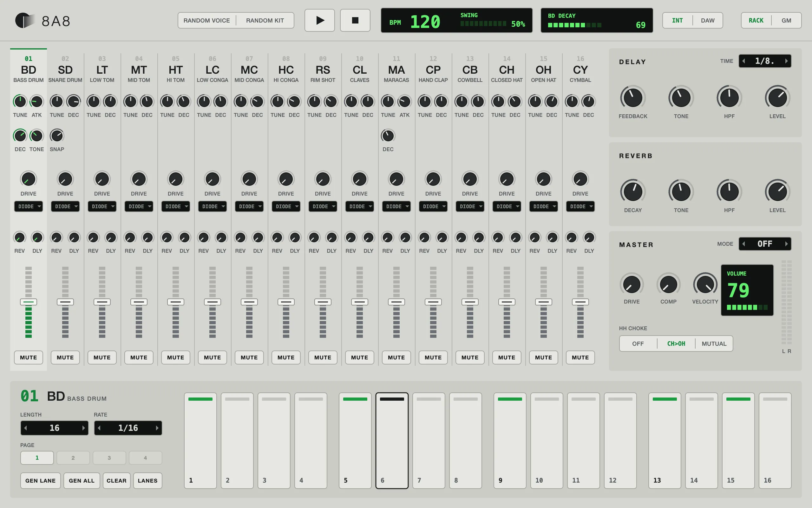Start playback with the Play button
Image resolution: width=812 pixels, height=508 pixels.
coord(319,21)
